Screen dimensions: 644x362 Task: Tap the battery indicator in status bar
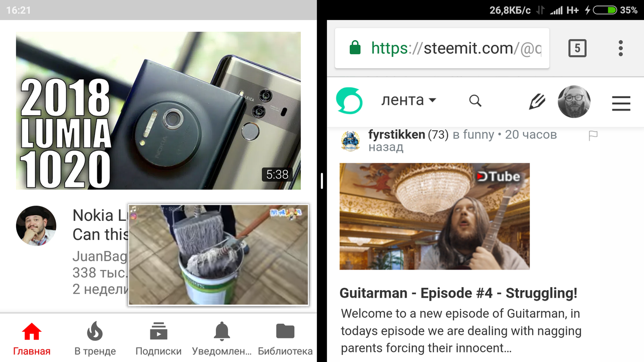[605, 10]
